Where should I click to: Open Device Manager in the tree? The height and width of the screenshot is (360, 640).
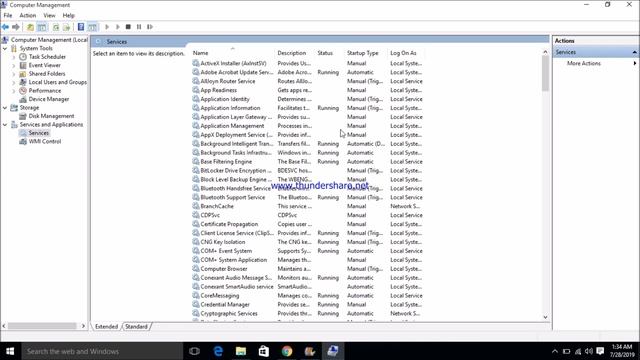[x=49, y=99]
